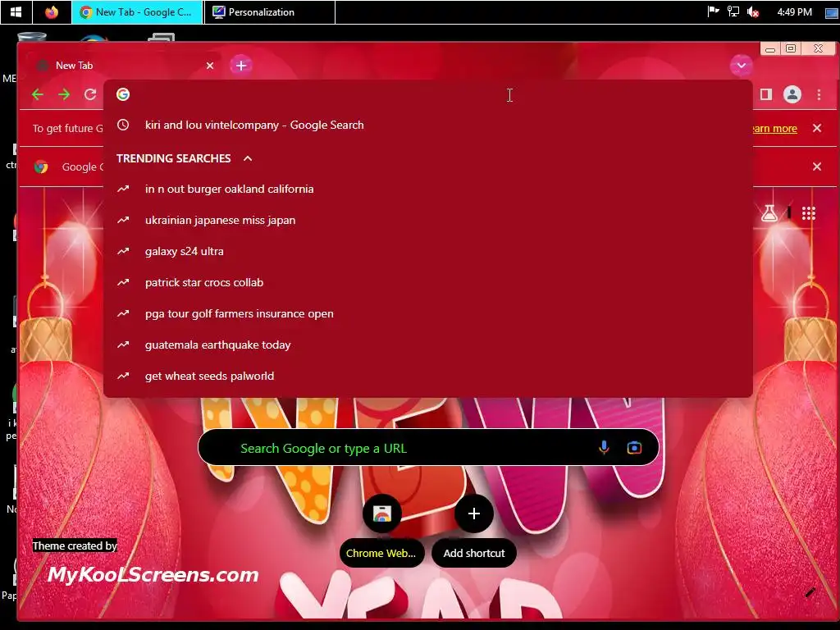Reload the New Tab page
The width and height of the screenshot is (840, 630).
pos(90,95)
